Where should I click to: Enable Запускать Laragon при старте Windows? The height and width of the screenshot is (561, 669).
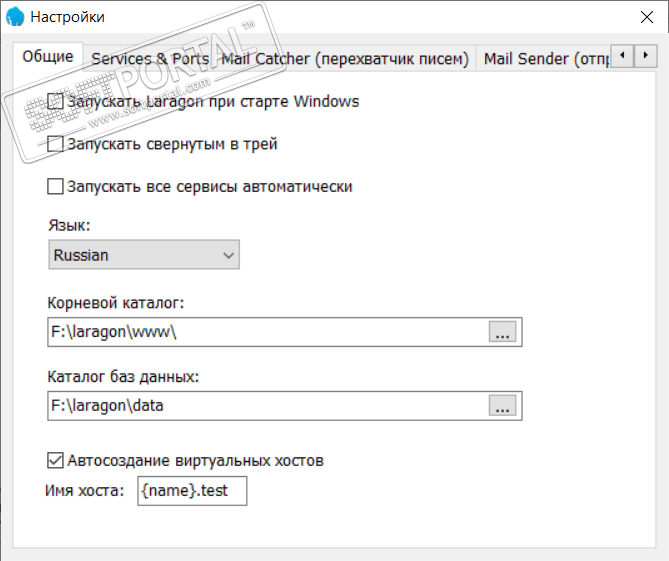tap(55, 101)
